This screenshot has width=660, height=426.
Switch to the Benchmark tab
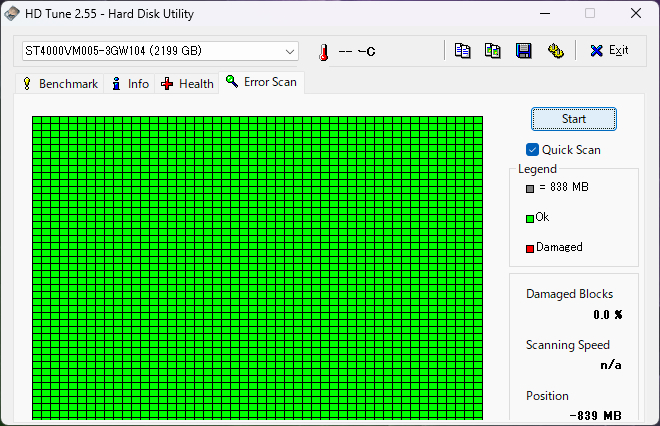point(60,83)
